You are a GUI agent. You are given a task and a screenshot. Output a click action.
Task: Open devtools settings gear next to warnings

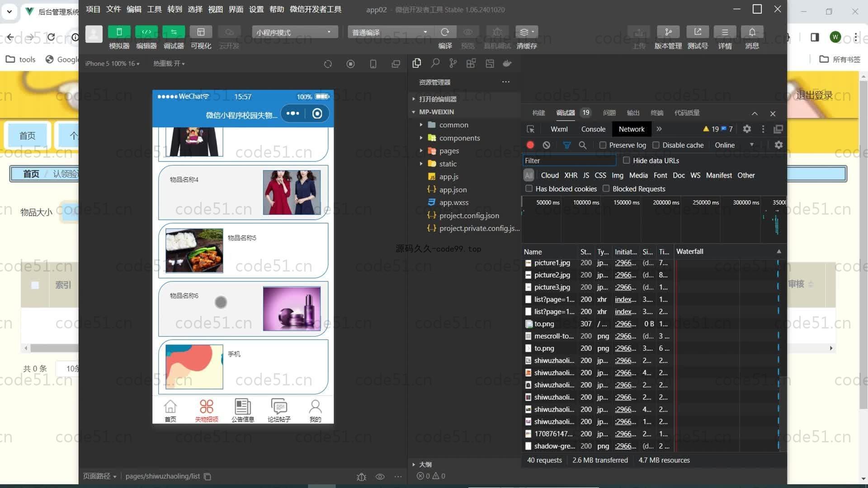[x=747, y=129]
